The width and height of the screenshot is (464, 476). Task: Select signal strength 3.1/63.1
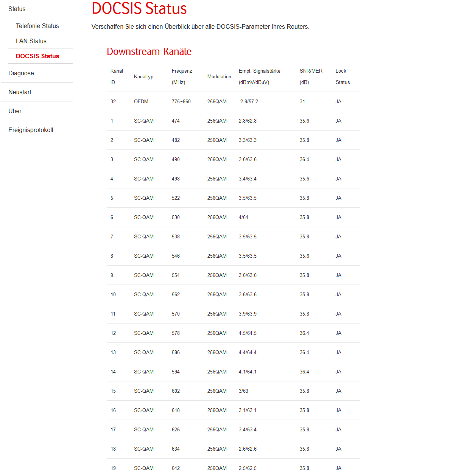coord(248,410)
